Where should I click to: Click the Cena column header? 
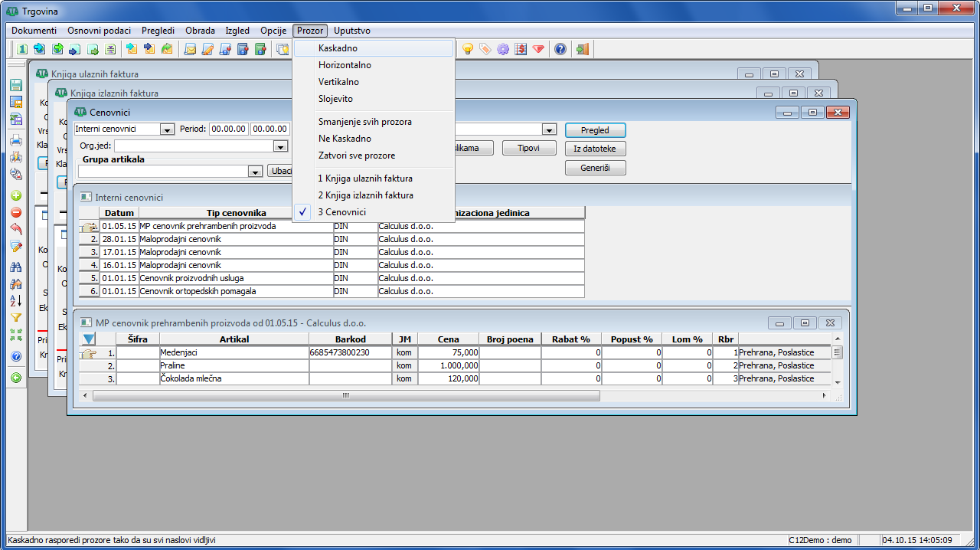449,339
